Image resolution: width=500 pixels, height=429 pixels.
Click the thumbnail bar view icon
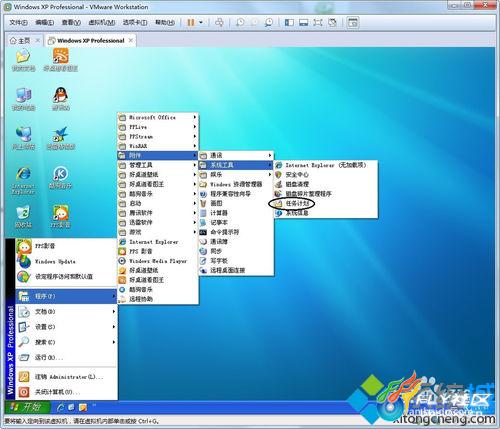click(303, 23)
